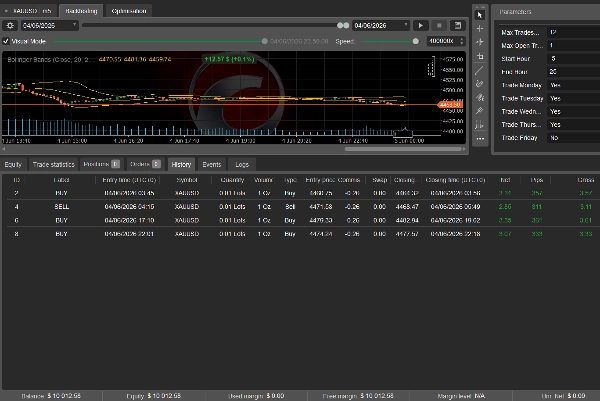600x401 pixels.
Task: Click the green +12.57 $ profit label on the chart
Action: (229, 59)
